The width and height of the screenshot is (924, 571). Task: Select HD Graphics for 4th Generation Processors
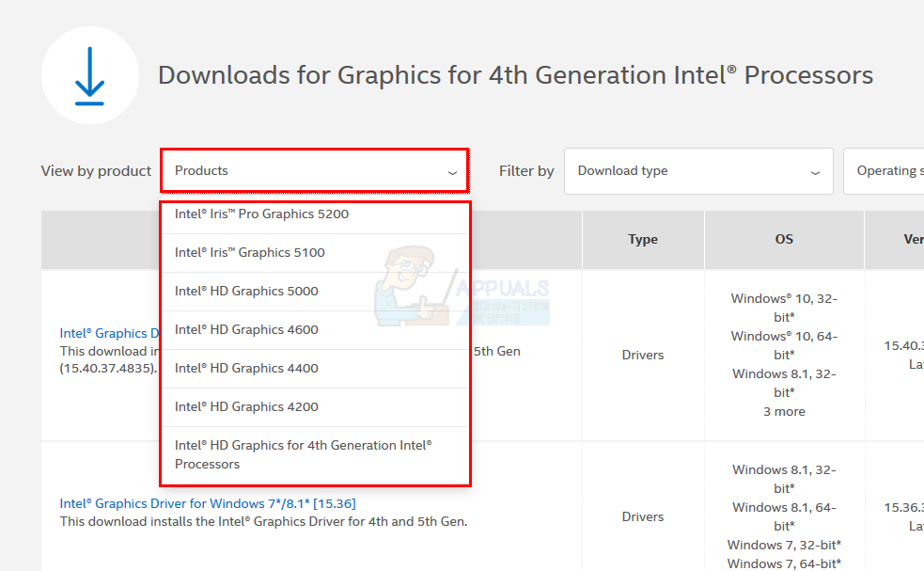pos(315,454)
